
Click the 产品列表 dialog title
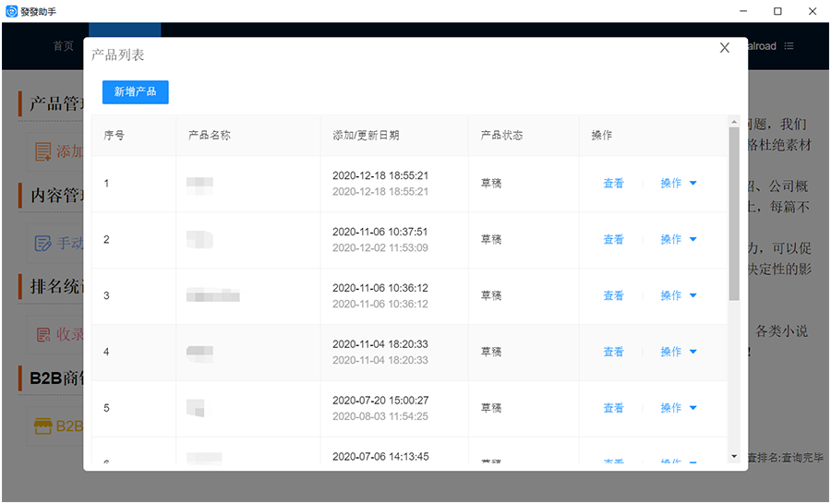pyautogui.click(x=117, y=55)
